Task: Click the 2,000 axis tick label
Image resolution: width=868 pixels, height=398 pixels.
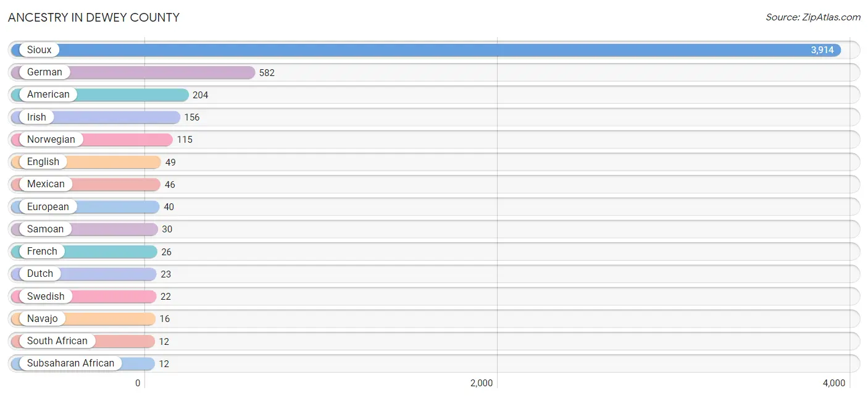Action: pos(482,383)
